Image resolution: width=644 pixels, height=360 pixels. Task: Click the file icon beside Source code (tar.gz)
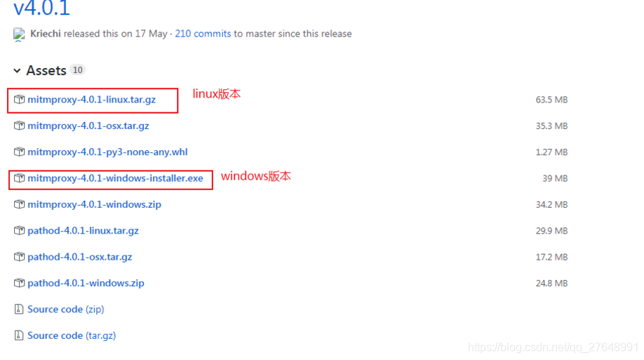coord(19,335)
